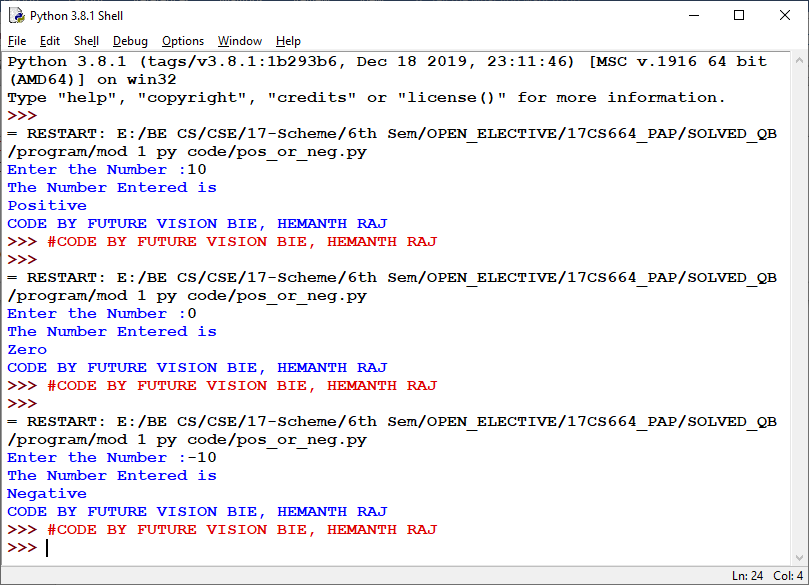
Task: Open the Options menu
Action: (182, 41)
